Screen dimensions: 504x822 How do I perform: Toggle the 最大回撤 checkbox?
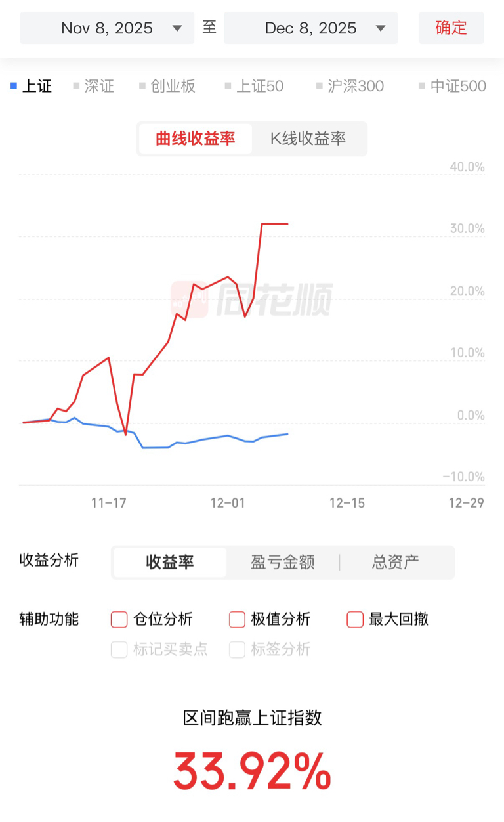(355, 619)
